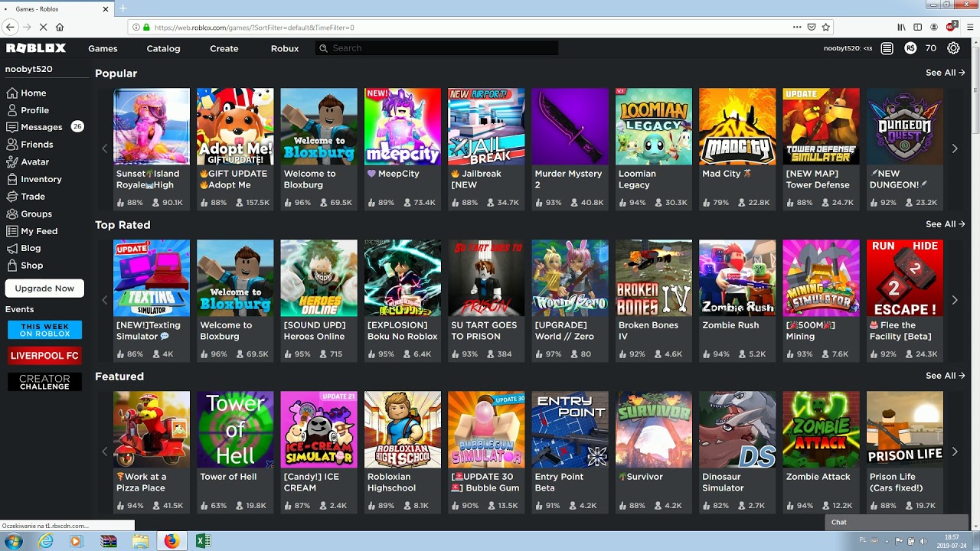Click the noobyt520 username in sidebar
Viewport: 980px width, 551px height.
click(x=29, y=69)
